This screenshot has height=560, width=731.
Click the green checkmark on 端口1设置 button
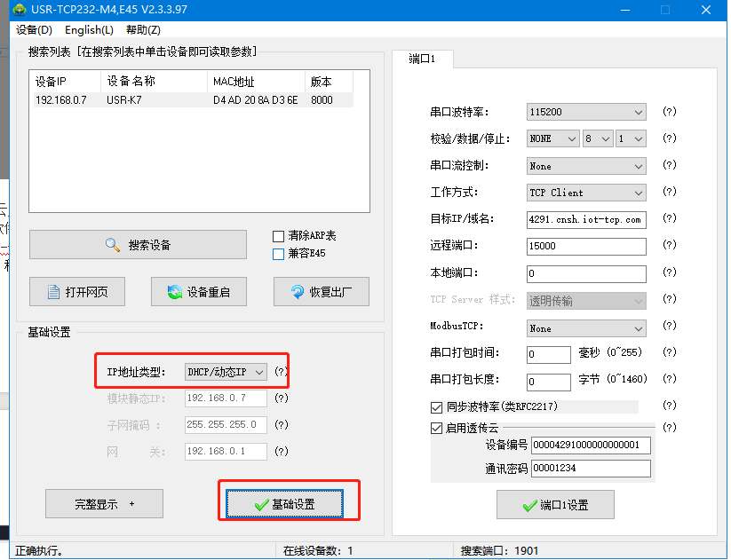click(529, 505)
